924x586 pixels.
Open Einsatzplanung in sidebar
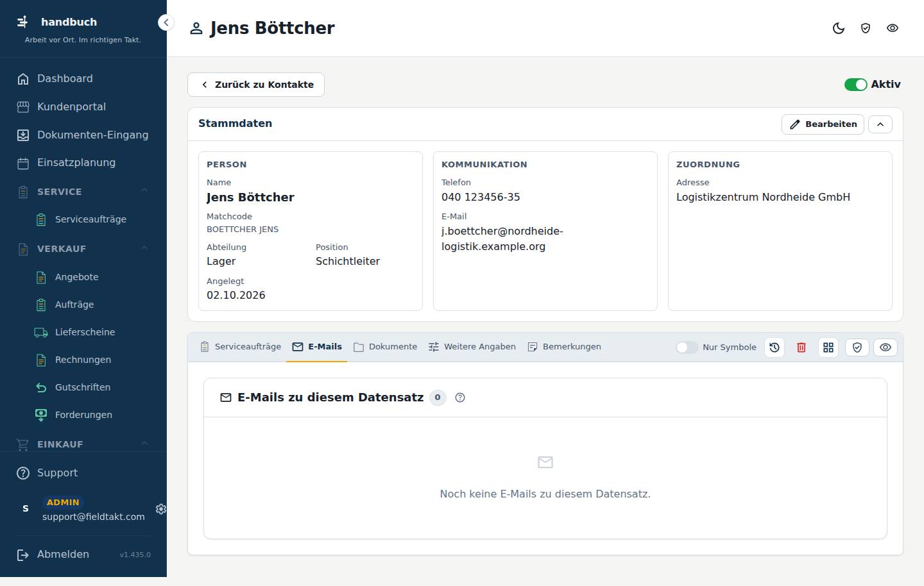pos(83,163)
